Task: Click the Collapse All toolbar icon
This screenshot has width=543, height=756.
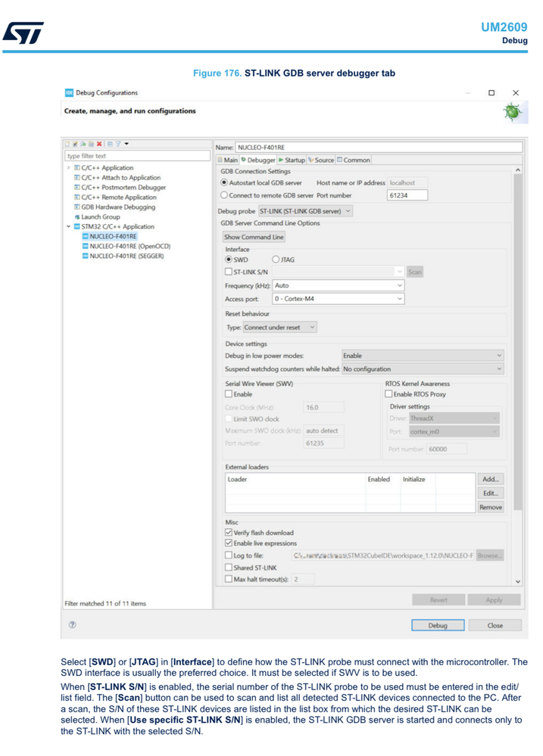Action: [110, 144]
